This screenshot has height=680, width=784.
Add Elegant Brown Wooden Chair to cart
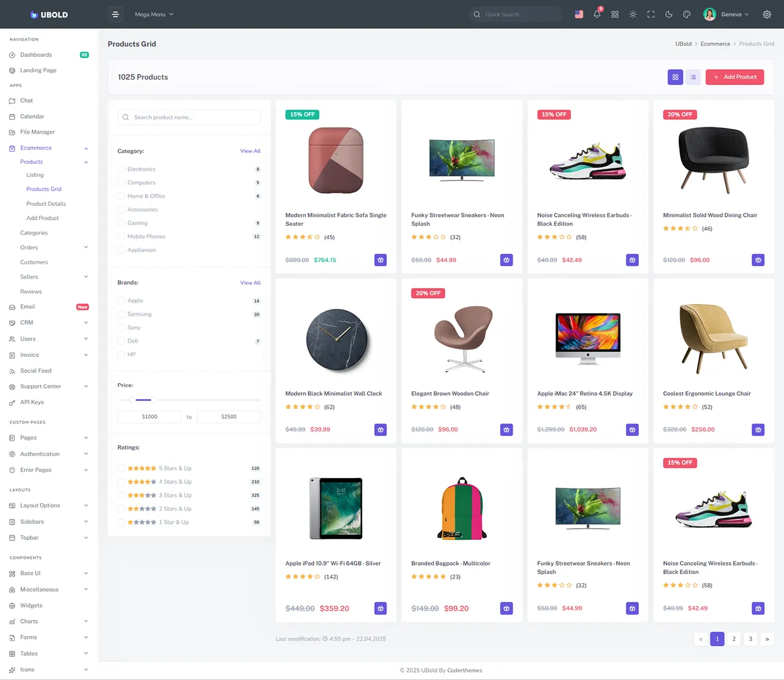click(x=507, y=430)
